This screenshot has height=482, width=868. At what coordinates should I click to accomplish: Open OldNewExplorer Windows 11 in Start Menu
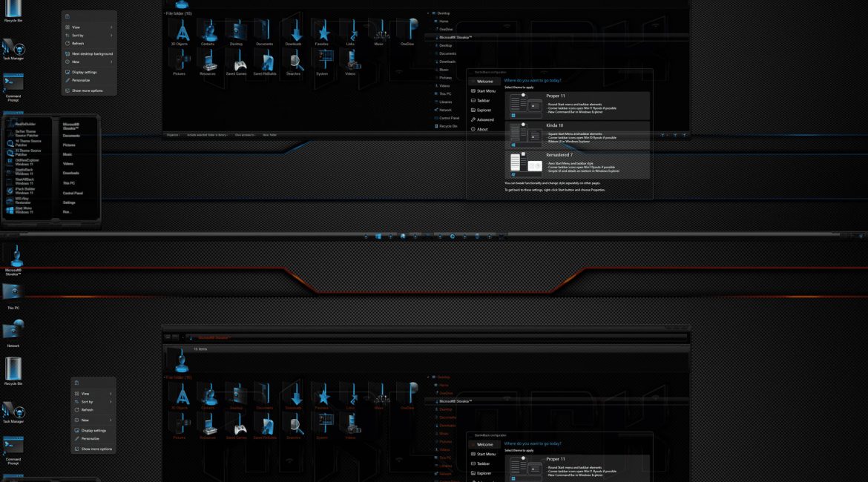tap(26, 162)
